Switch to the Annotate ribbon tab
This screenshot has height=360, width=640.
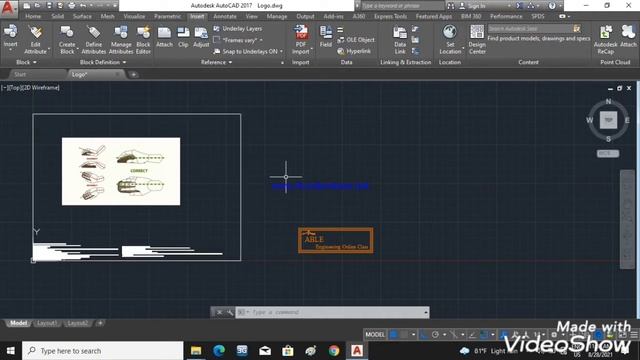(225, 16)
